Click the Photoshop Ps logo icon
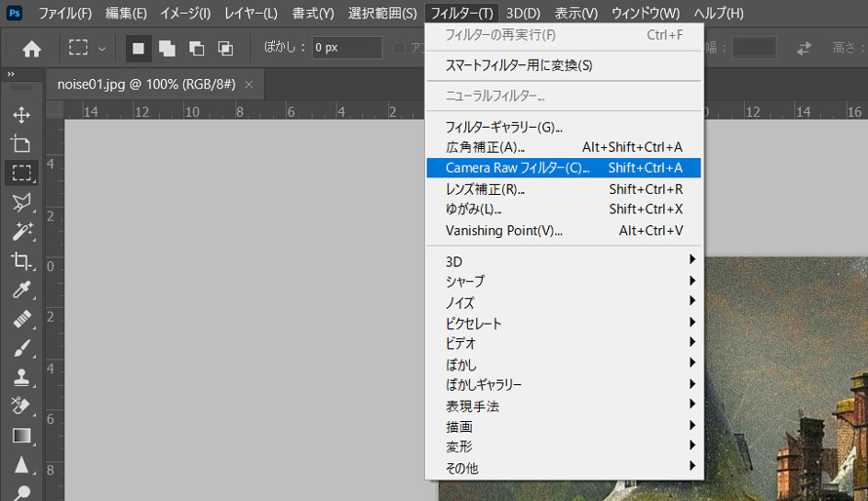Viewport: 868px width, 501px height. (14, 13)
